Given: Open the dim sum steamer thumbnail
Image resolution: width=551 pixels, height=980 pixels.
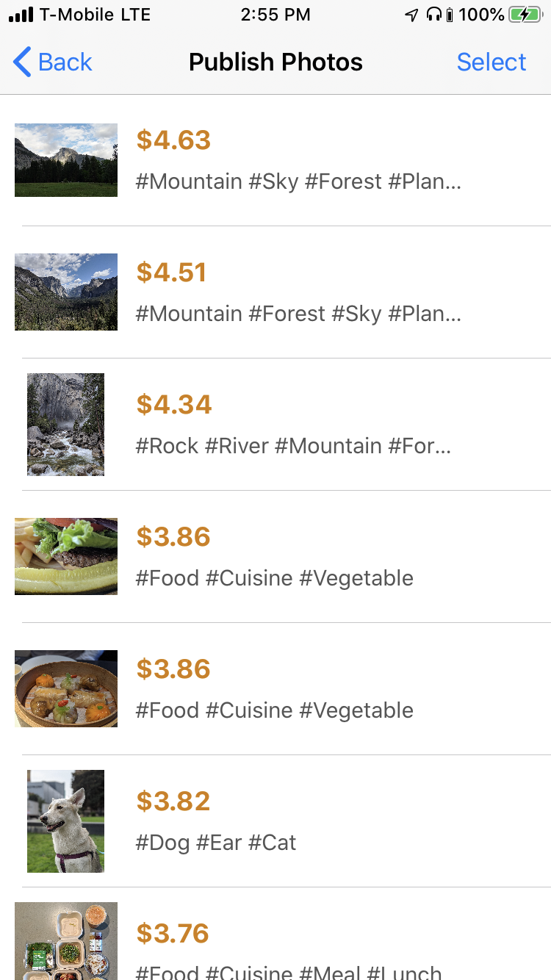Looking at the screenshot, I should pyautogui.click(x=66, y=688).
